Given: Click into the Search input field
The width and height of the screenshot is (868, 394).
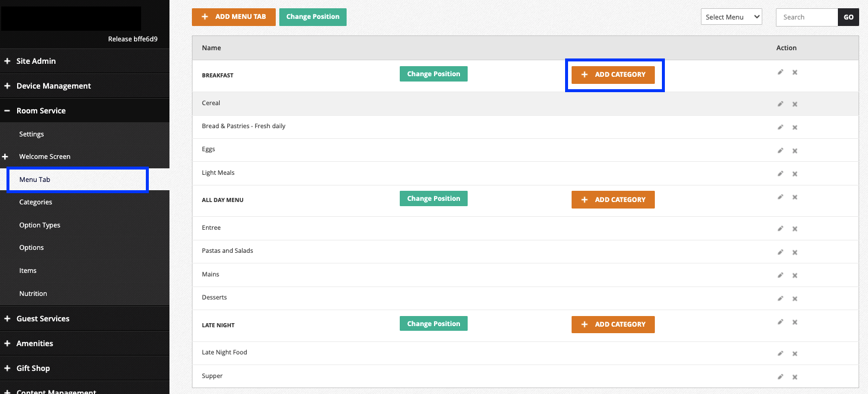Looking at the screenshot, I should point(807,17).
